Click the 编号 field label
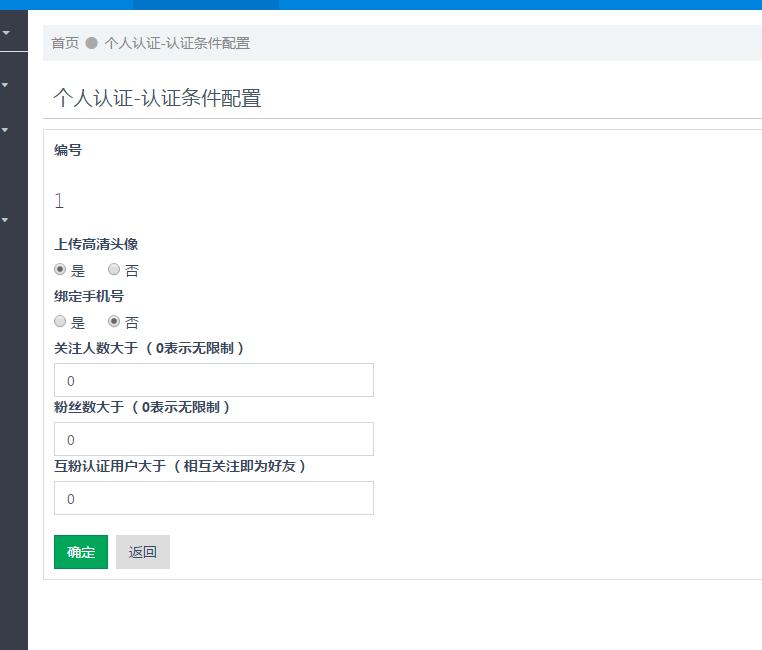The image size is (762, 650). [68, 150]
